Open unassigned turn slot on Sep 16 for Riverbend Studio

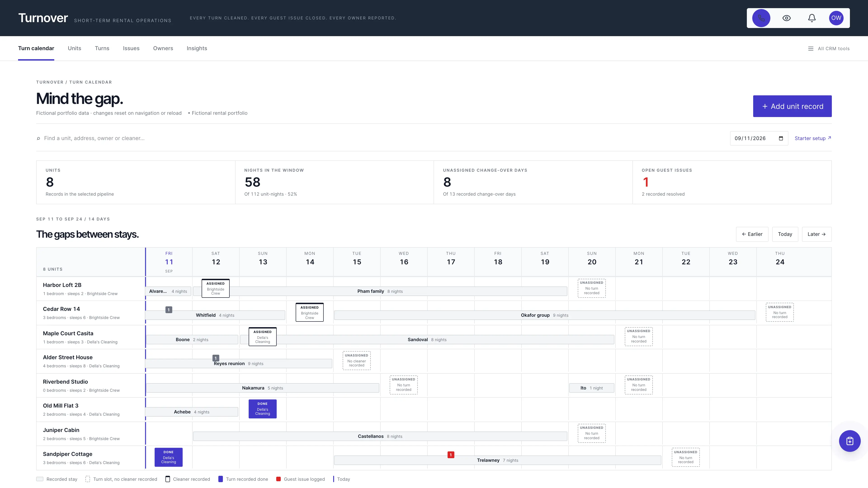click(404, 385)
